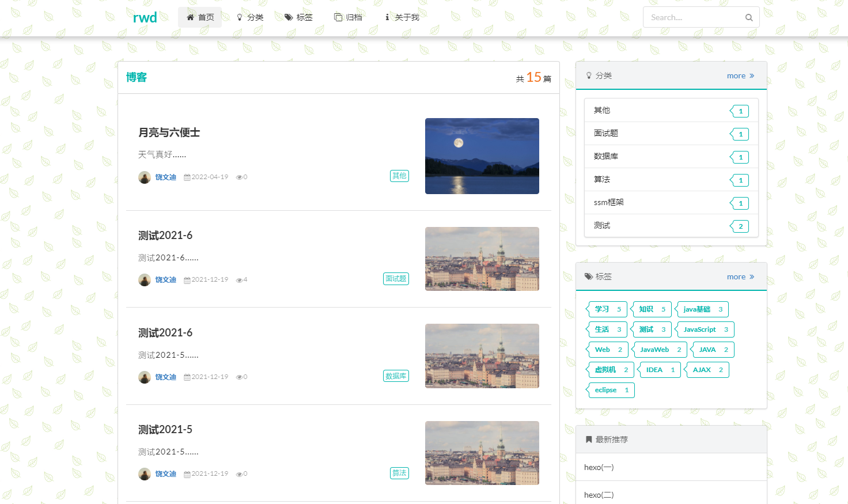Click the AJAX tag

(707, 370)
